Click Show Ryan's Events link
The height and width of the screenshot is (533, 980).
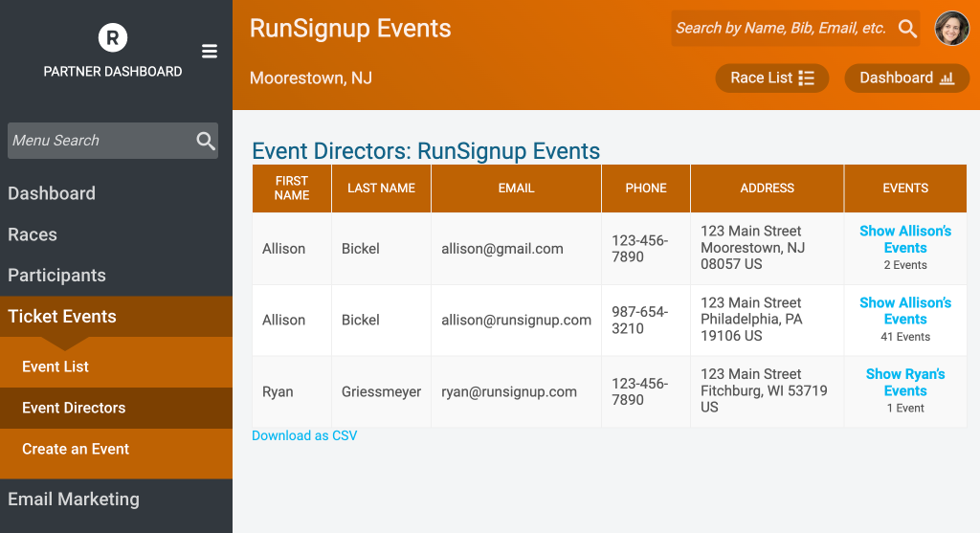(x=905, y=383)
